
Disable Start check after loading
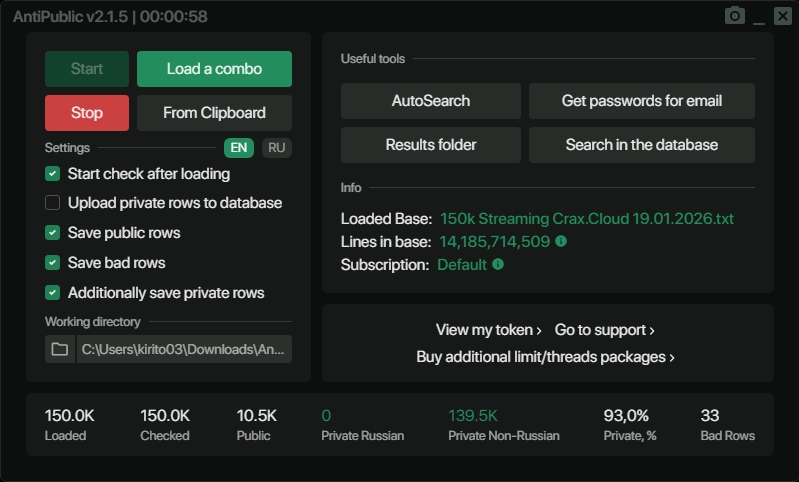coord(53,174)
